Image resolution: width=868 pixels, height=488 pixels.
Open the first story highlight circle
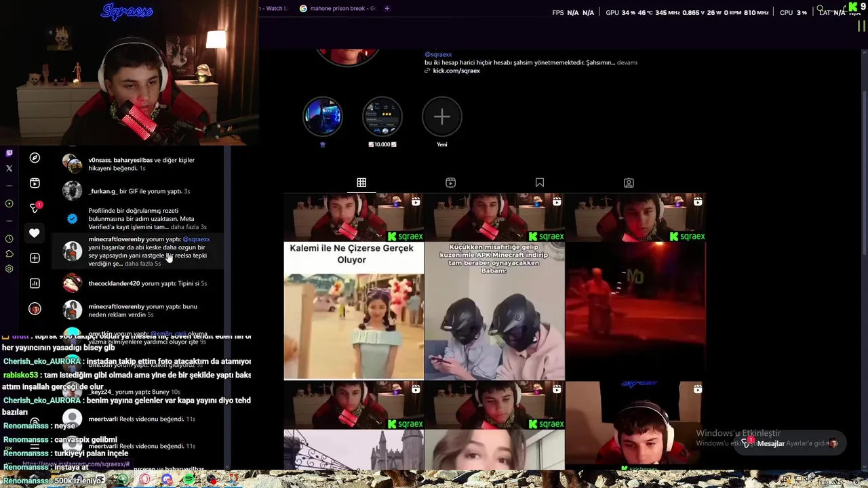[323, 117]
